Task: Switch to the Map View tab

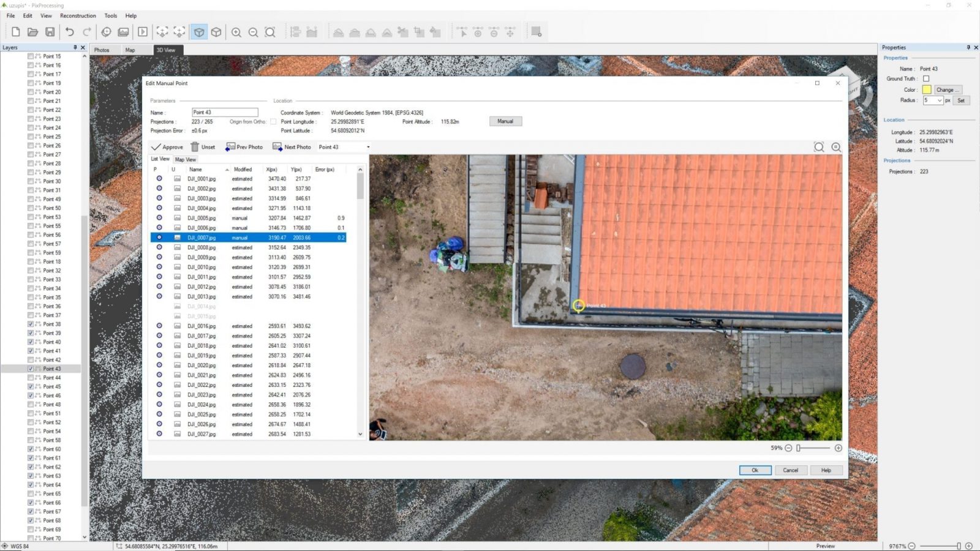Action: coord(185,159)
